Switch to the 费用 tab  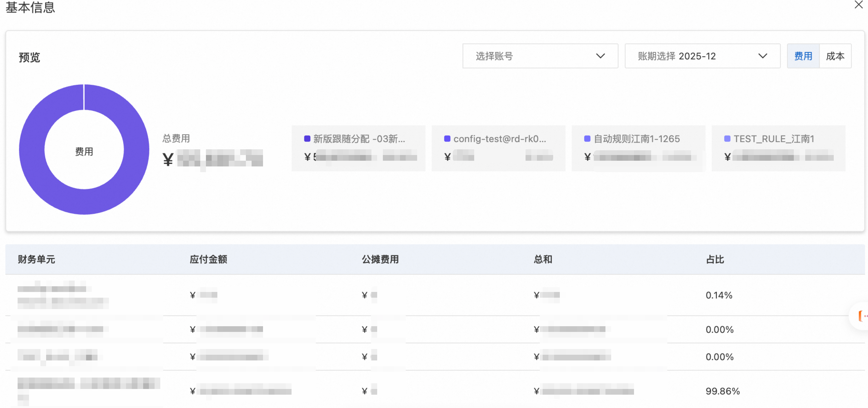(x=803, y=56)
